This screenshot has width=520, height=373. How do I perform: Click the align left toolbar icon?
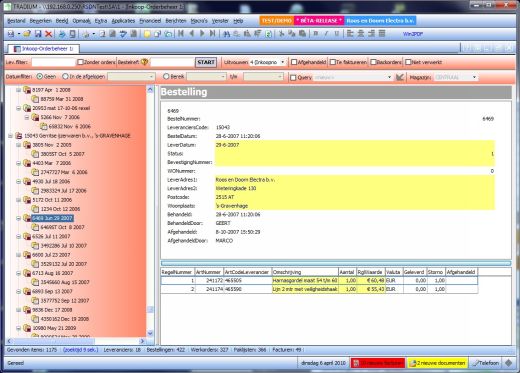(x=350, y=34)
